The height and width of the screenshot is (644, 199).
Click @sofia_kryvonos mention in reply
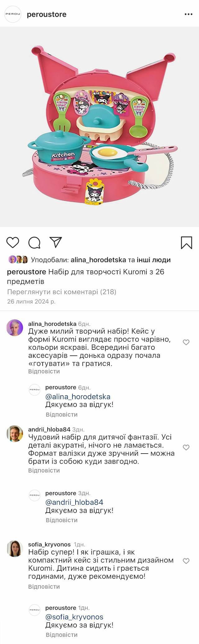[74, 617]
